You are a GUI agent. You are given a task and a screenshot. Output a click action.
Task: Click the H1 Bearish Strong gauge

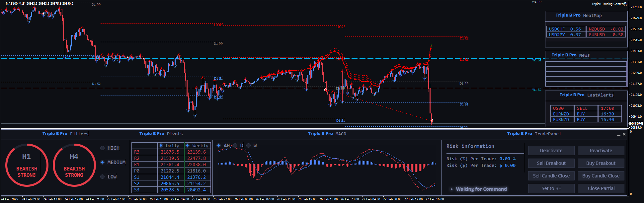(27, 165)
